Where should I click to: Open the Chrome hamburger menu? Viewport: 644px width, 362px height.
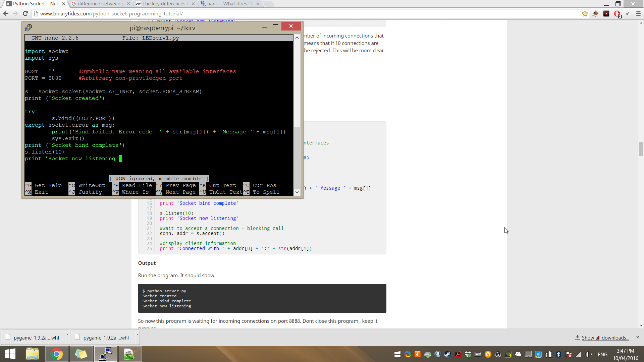pos(638,14)
